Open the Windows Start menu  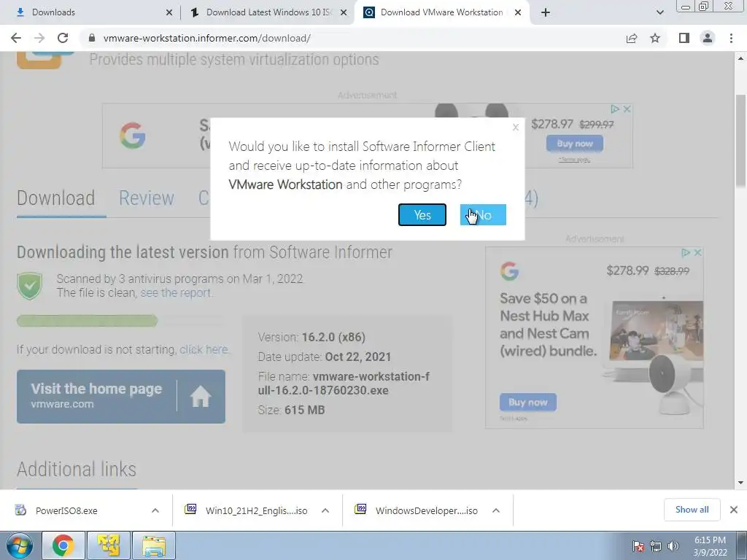pos(20,545)
